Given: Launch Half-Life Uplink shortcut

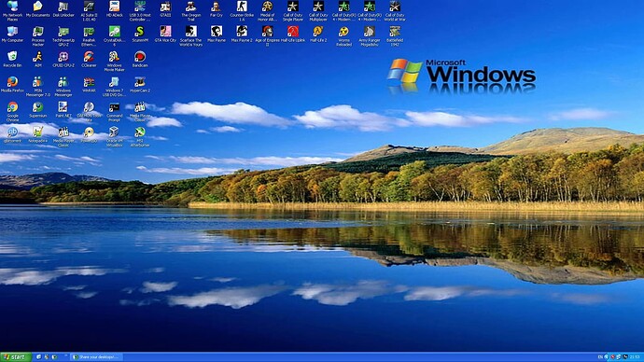Looking at the screenshot, I should point(292,35).
